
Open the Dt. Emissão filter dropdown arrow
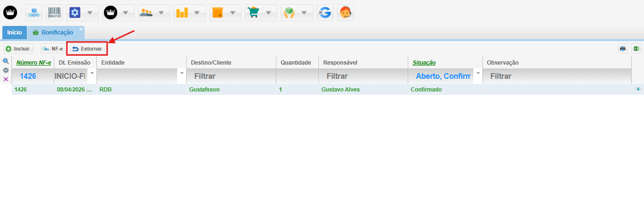click(92, 74)
